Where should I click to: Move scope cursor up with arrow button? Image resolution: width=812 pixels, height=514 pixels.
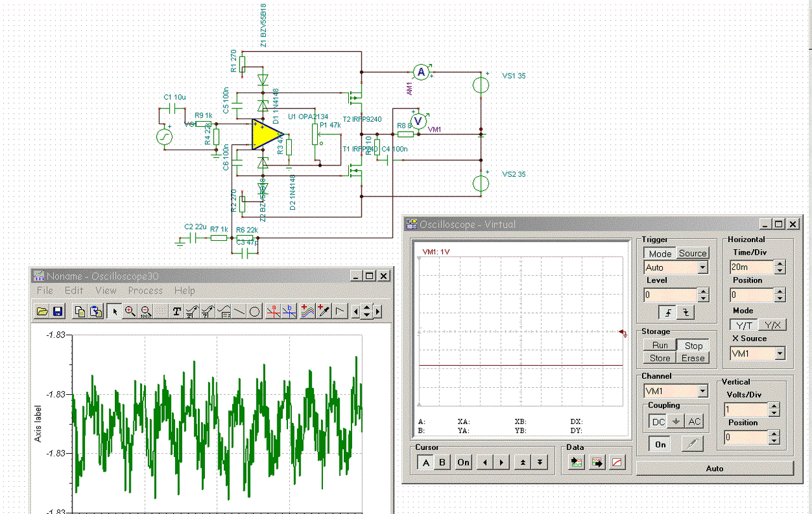(x=522, y=462)
